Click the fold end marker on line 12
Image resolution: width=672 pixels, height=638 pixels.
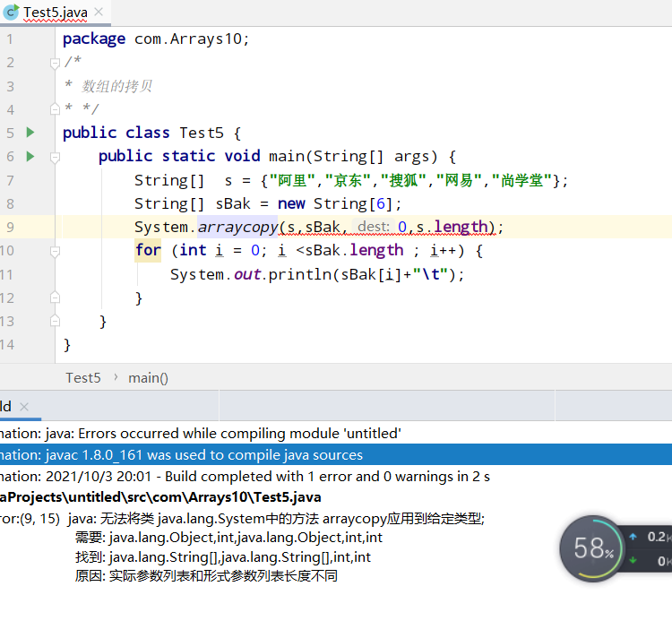[x=55, y=297]
